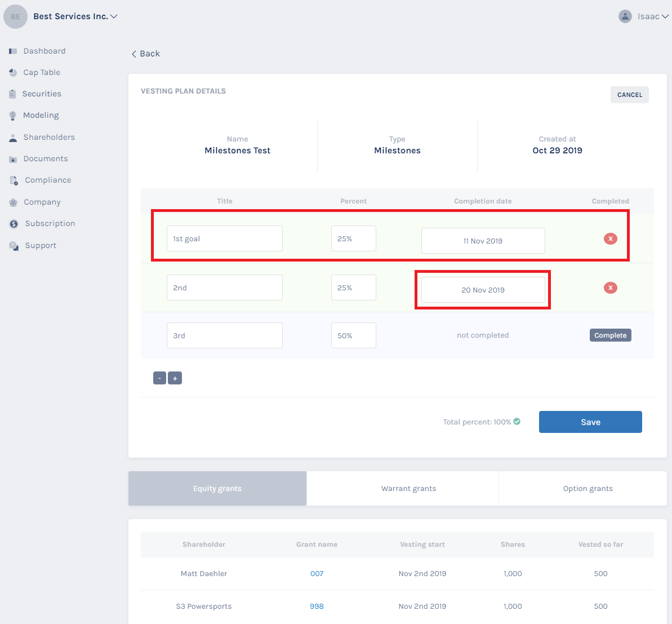
Task: Click the plus button to add milestone
Action: (175, 378)
